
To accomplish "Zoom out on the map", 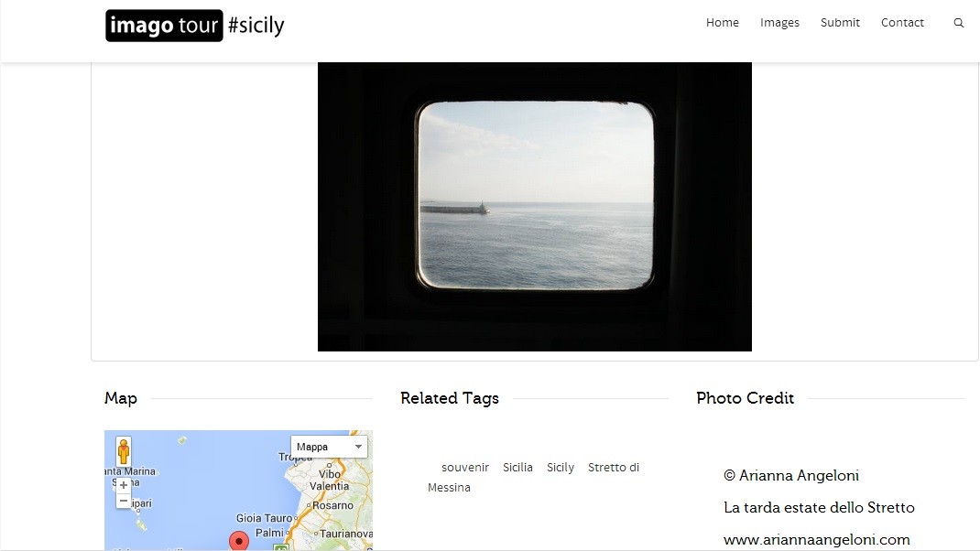I will tap(124, 501).
